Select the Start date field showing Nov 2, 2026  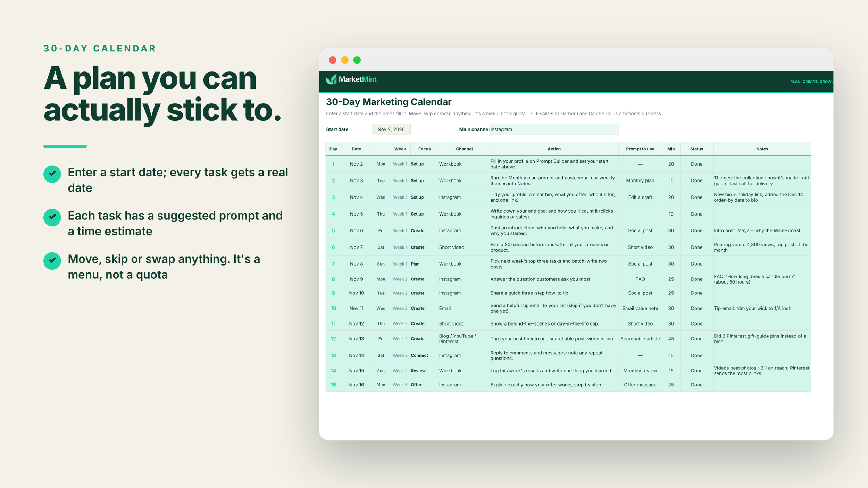click(391, 129)
